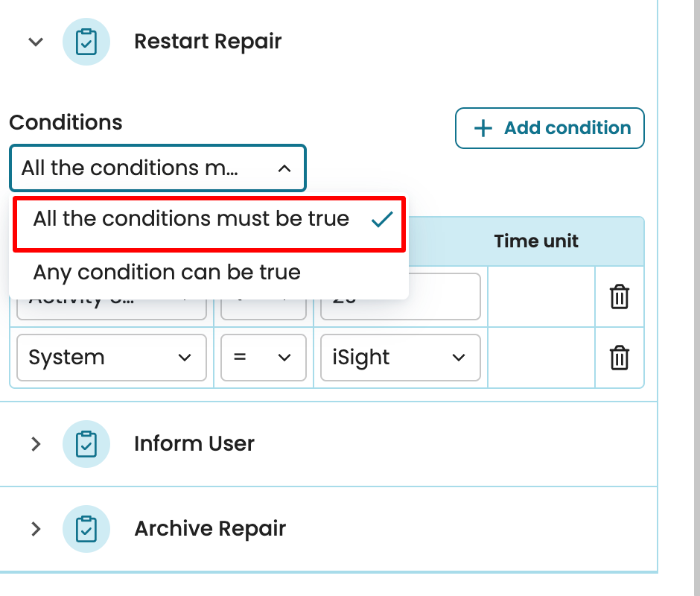Click the Archive Repair clipboard icon
Viewport: 700px width, 596px height.
86,529
